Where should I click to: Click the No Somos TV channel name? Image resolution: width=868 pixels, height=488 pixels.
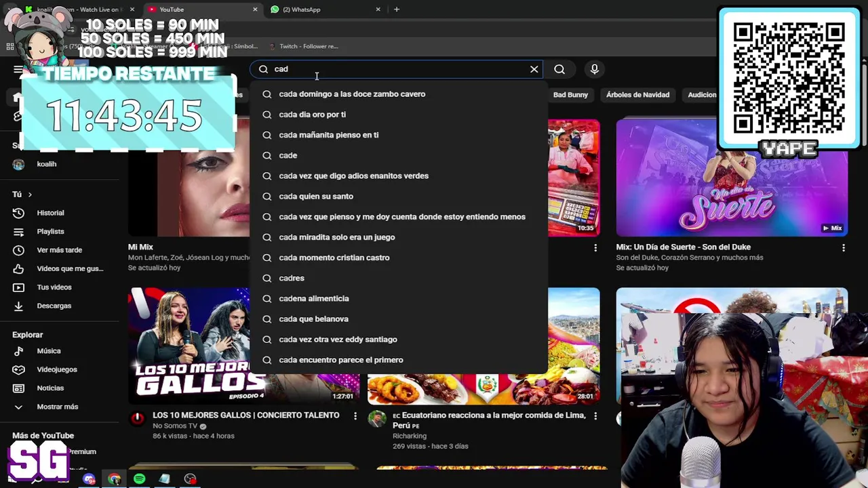click(x=175, y=426)
